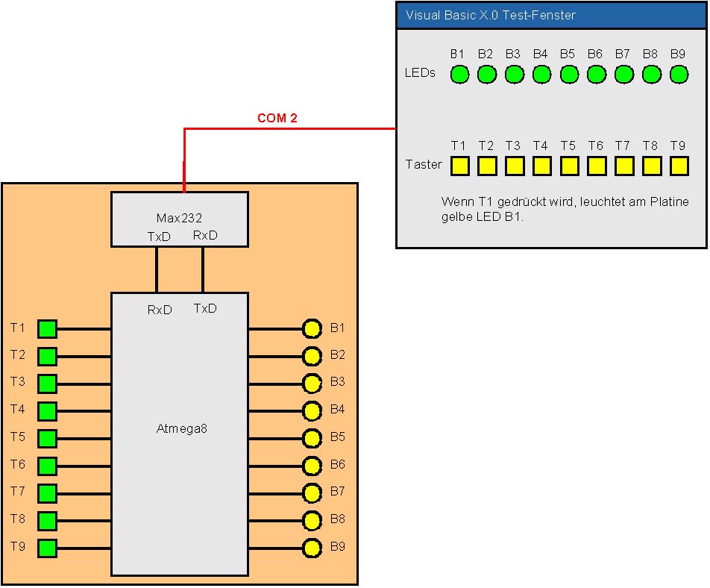This screenshot has width=710, height=588.
Task: Click the Atmega8 RxD pin label
Action: coord(160,310)
